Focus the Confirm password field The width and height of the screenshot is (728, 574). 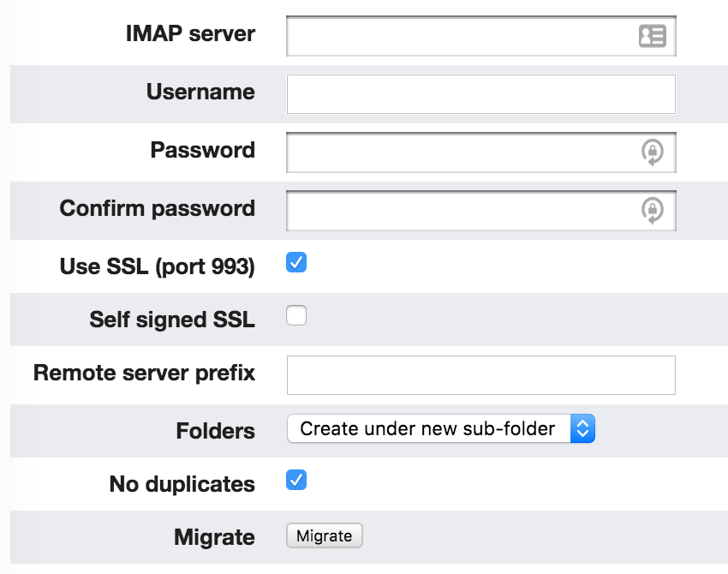click(x=481, y=211)
